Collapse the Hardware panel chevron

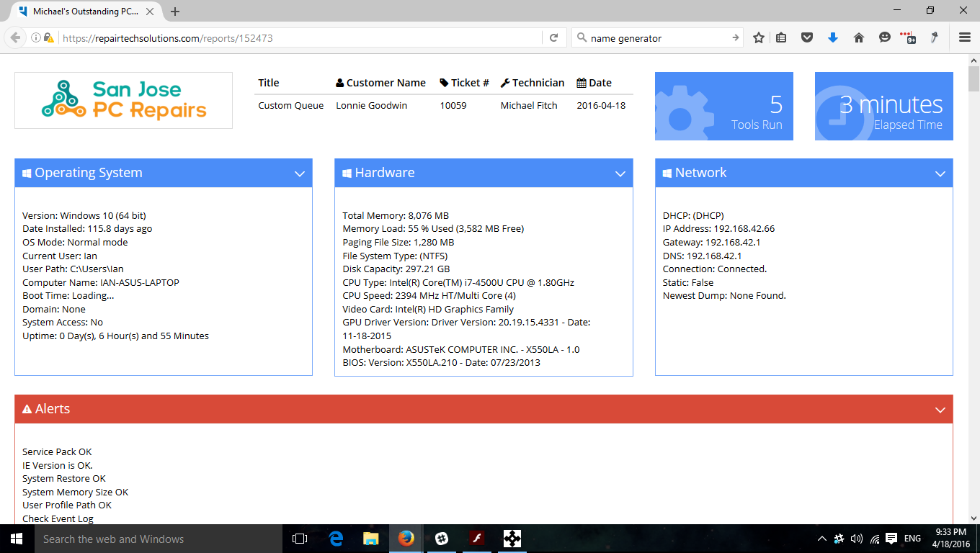pos(620,174)
